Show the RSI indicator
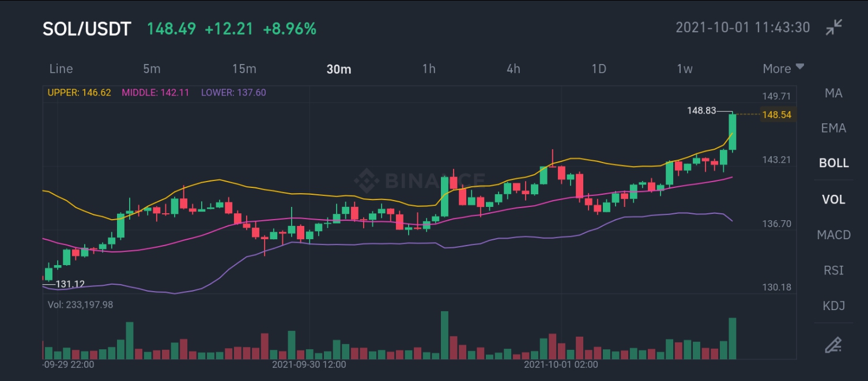This screenshot has width=868, height=381. tap(833, 270)
